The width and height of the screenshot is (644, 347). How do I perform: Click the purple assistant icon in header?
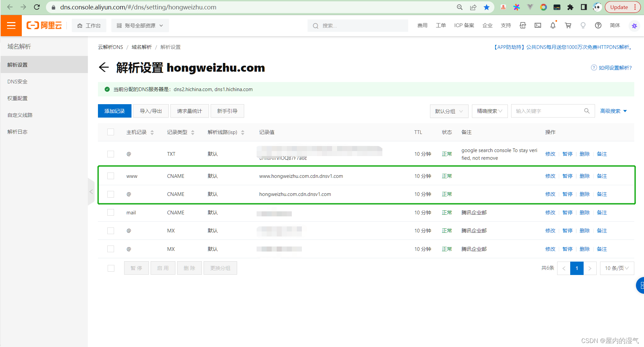(634, 26)
